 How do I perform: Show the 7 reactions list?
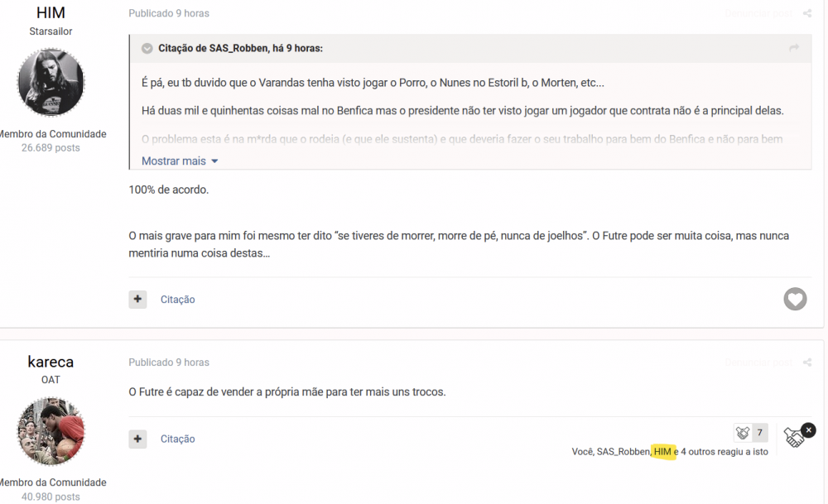[x=760, y=433]
